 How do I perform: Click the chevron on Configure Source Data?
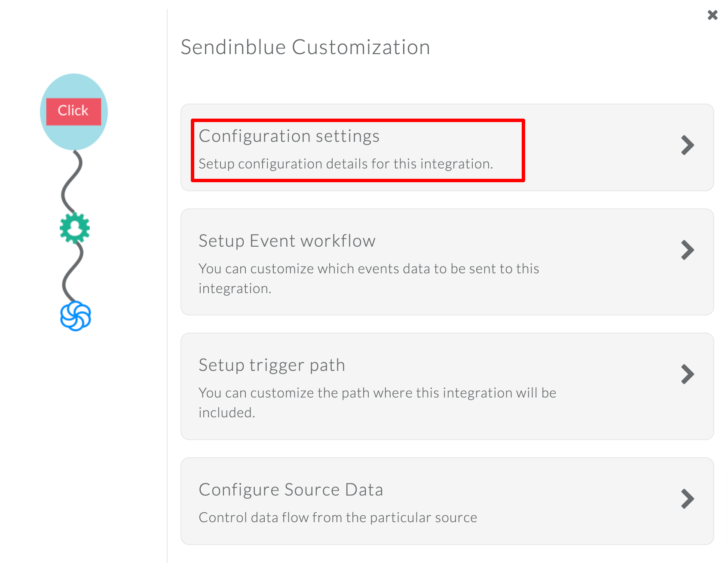click(x=688, y=499)
